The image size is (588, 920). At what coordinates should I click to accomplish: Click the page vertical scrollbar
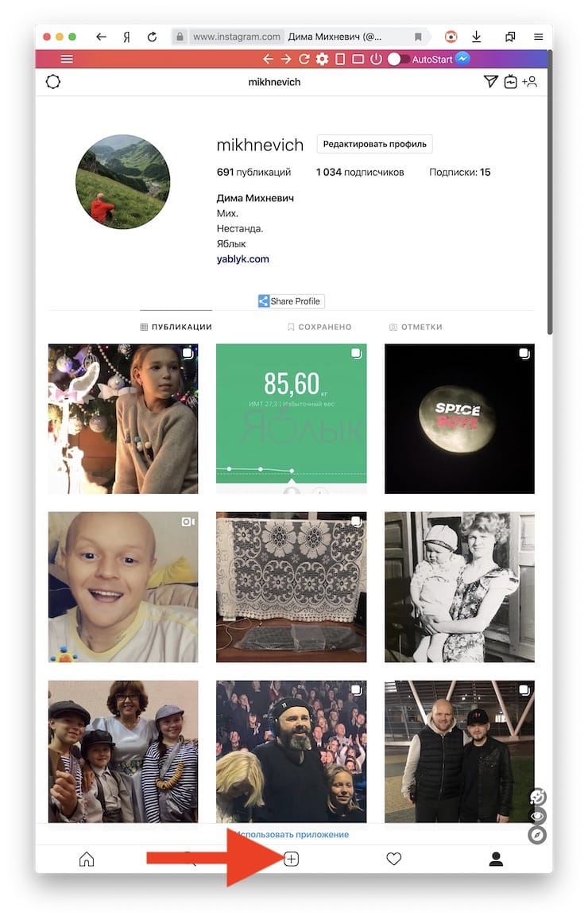[x=549, y=194]
